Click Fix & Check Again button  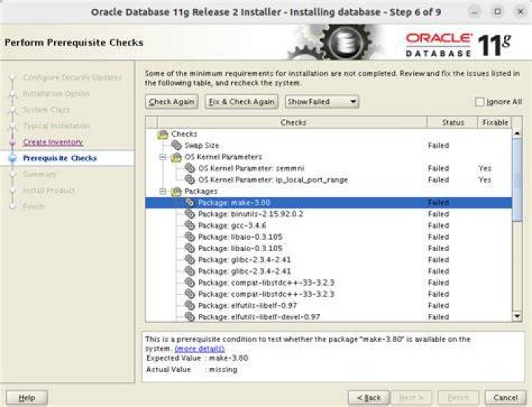click(241, 102)
